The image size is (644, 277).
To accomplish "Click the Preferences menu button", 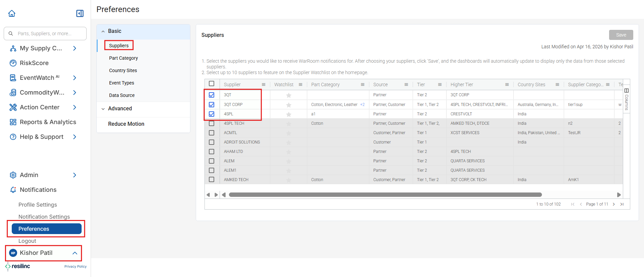I will coord(47,229).
